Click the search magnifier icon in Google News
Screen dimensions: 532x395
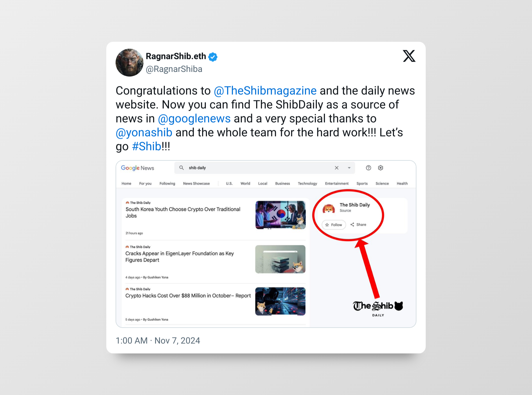[181, 168]
